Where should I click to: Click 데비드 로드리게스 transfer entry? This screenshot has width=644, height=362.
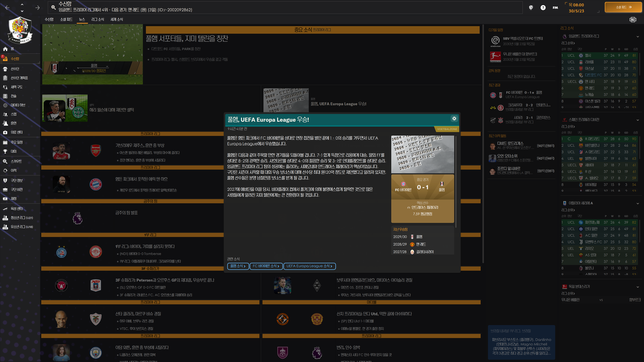pyautogui.click(x=522, y=145)
